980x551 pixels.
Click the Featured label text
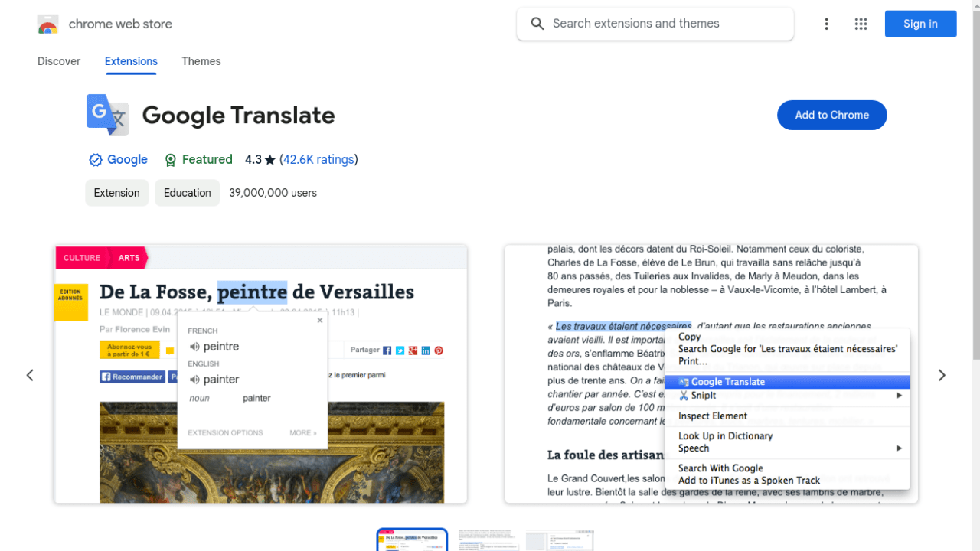[207, 159]
